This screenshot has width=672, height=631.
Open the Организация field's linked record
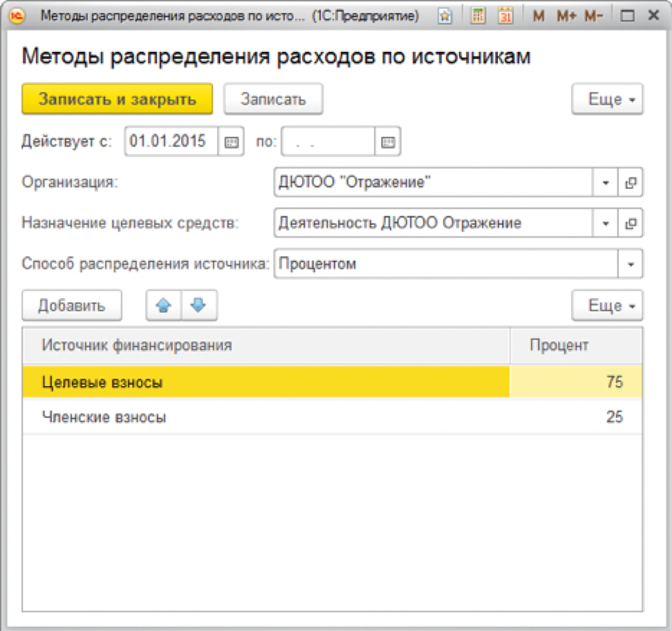pos(630,183)
